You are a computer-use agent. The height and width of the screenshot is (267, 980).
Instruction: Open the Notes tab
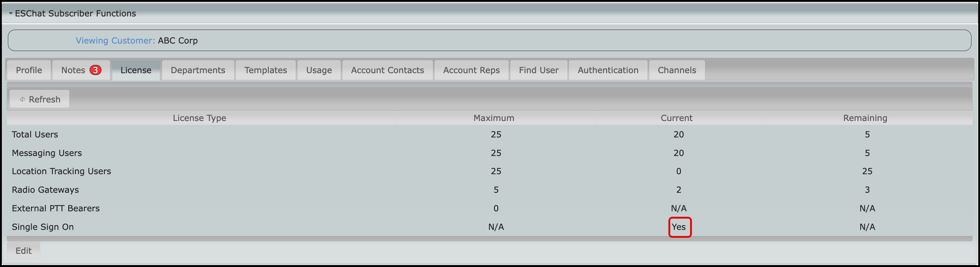click(81, 70)
